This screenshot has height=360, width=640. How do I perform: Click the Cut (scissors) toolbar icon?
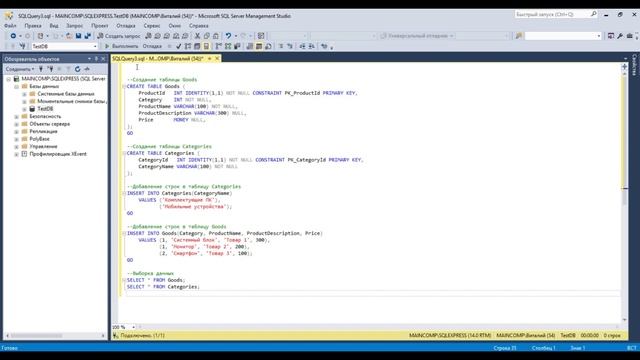(198, 36)
